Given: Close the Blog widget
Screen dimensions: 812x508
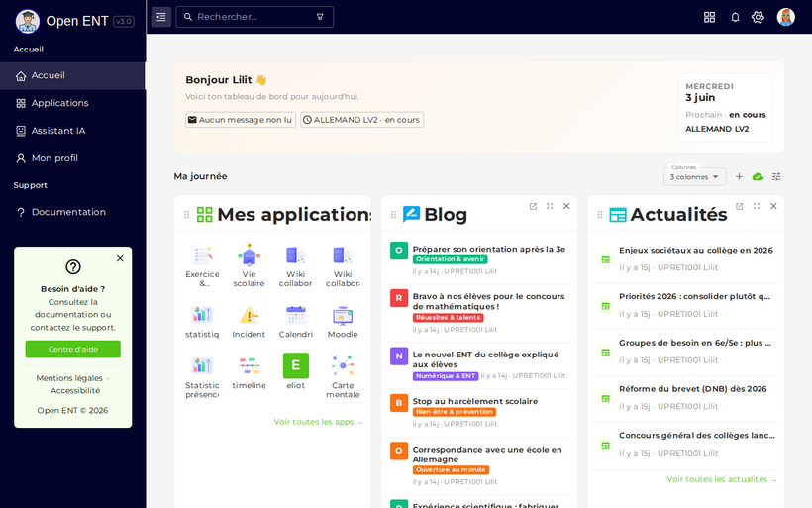Looking at the screenshot, I should tap(566, 206).
